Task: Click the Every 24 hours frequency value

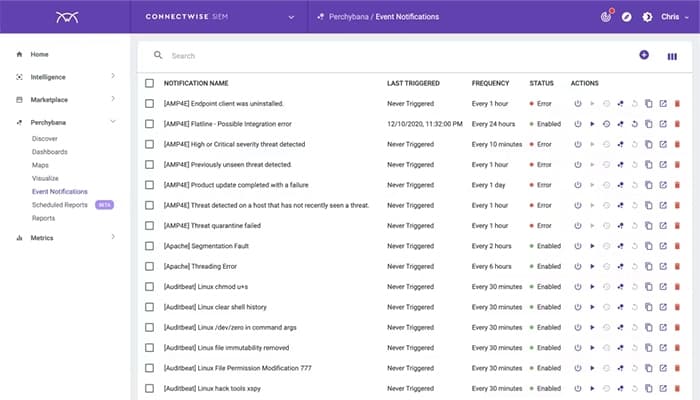Action: (x=493, y=124)
